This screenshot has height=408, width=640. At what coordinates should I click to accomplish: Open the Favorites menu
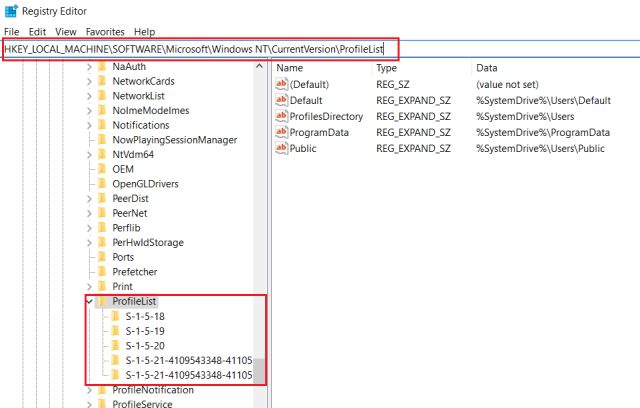105,32
